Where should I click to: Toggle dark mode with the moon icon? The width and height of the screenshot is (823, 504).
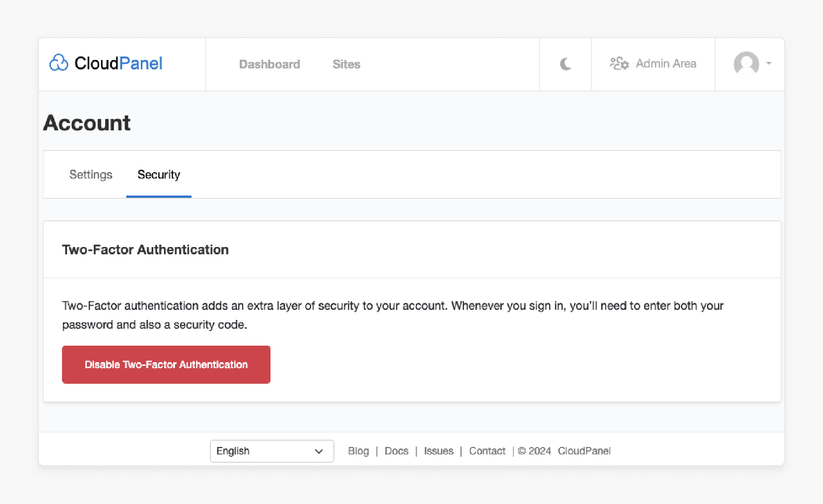(x=565, y=64)
